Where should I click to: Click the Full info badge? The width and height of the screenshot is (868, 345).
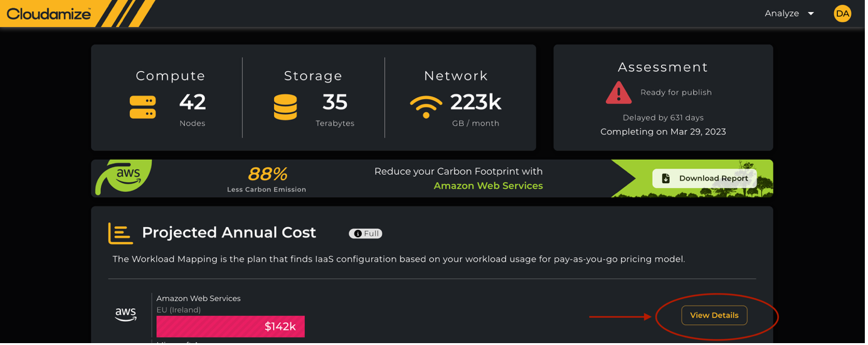[366, 233]
